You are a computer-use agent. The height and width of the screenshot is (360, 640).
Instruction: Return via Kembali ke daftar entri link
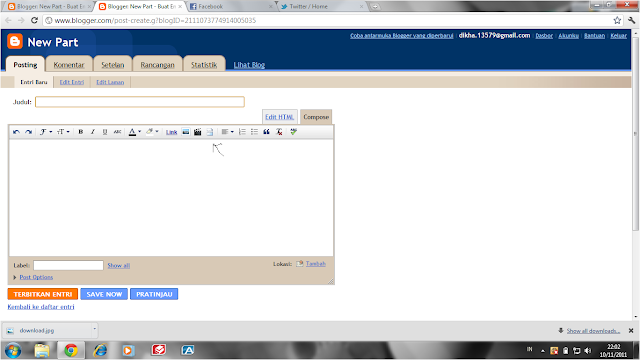coord(41,307)
